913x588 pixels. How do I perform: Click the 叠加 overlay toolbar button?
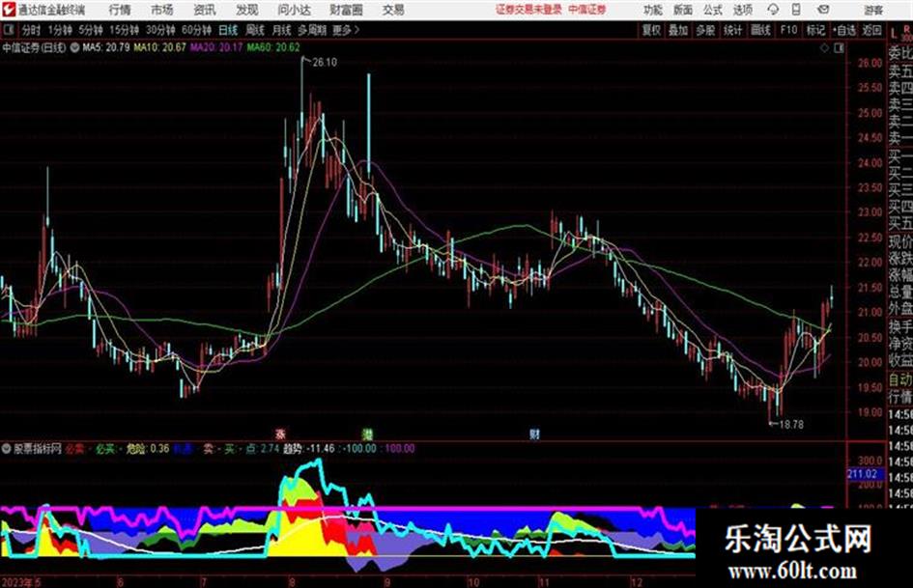point(678,30)
